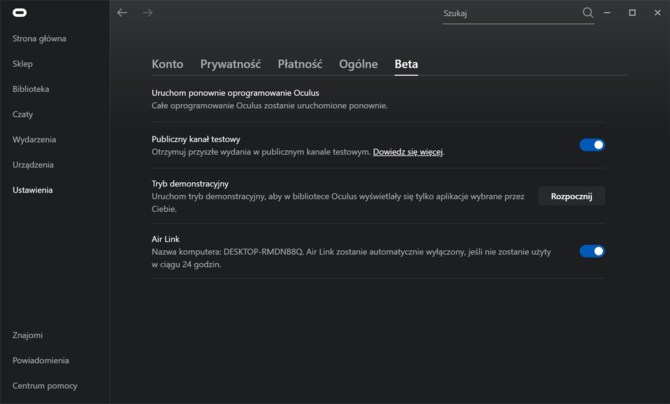Disable the Air Link switch

coord(592,251)
